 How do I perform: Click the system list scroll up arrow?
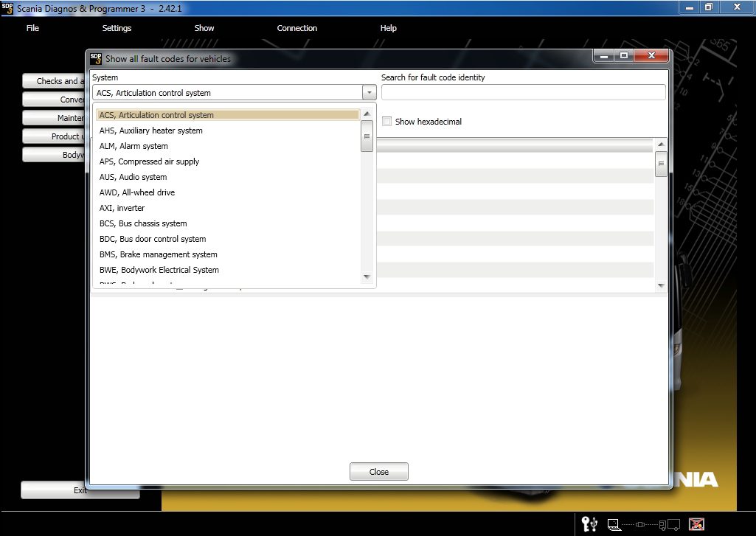367,114
